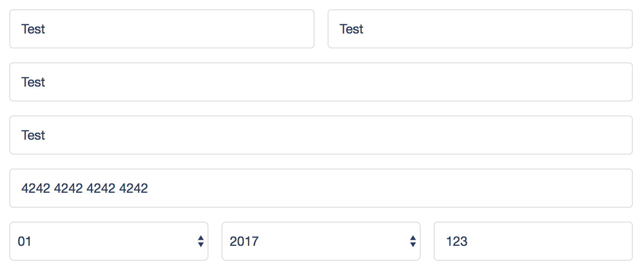
Task: Click empty space after 123 in the CVC field
Action: (549, 241)
